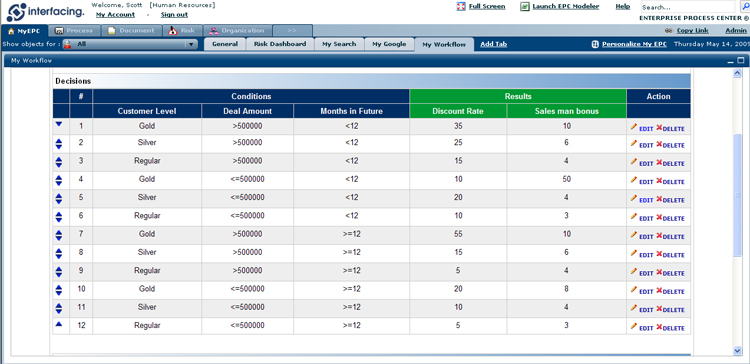Click Months in Future column header
The height and width of the screenshot is (364, 750).
pyautogui.click(x=352, y=111)
